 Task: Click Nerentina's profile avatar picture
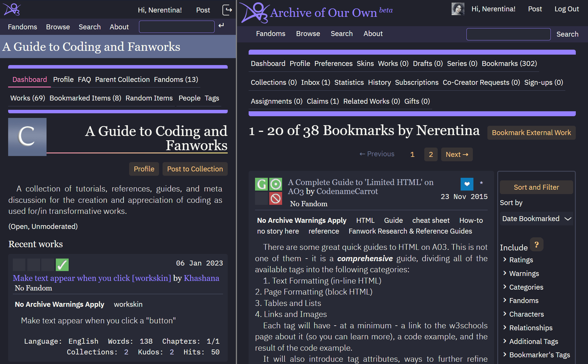[458, 9]
